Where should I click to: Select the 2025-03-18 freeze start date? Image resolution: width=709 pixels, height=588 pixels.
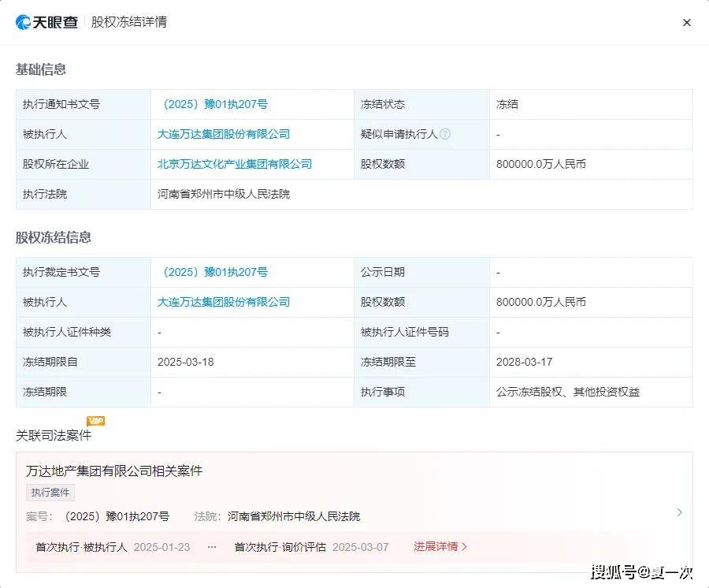[x=185, y=362]
